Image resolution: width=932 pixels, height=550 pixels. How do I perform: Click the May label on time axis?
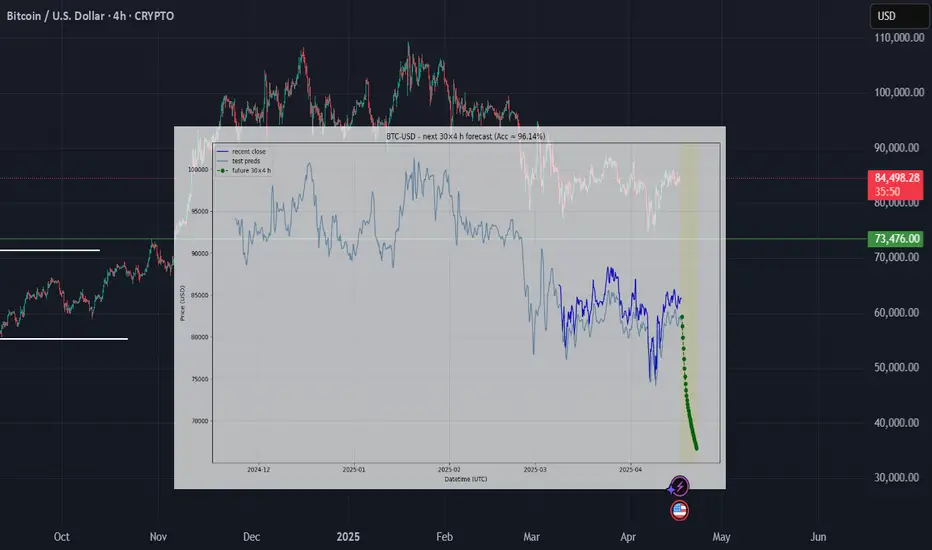point(721,536)
